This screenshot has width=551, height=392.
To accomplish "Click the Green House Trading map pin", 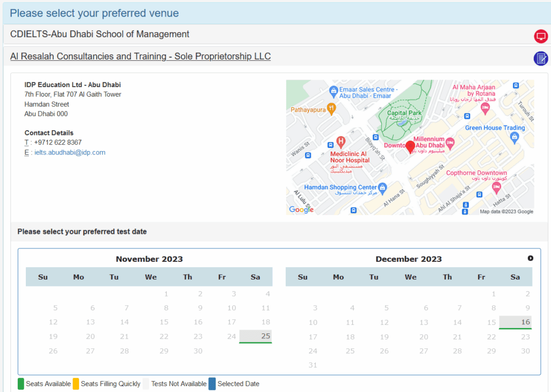I will 514,137.
